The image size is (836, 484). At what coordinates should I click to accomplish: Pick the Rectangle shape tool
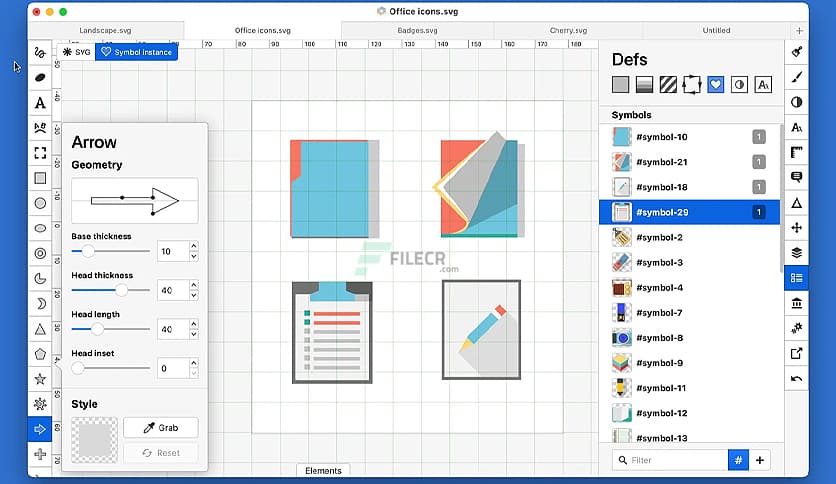[x=40, y=178]
